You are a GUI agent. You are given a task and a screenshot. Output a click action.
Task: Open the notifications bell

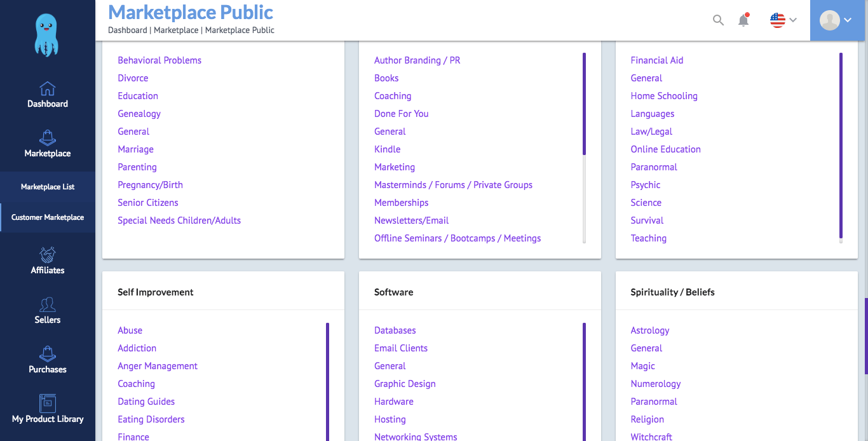743,20
